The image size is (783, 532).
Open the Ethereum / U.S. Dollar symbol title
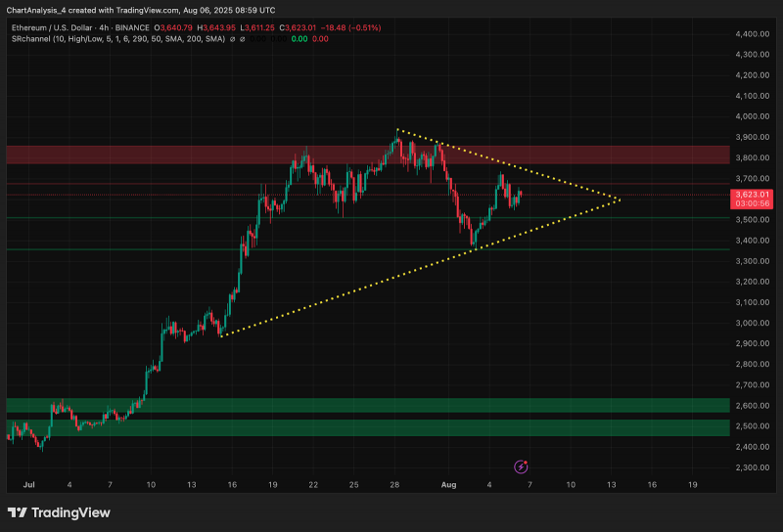(x=52, y=28)
